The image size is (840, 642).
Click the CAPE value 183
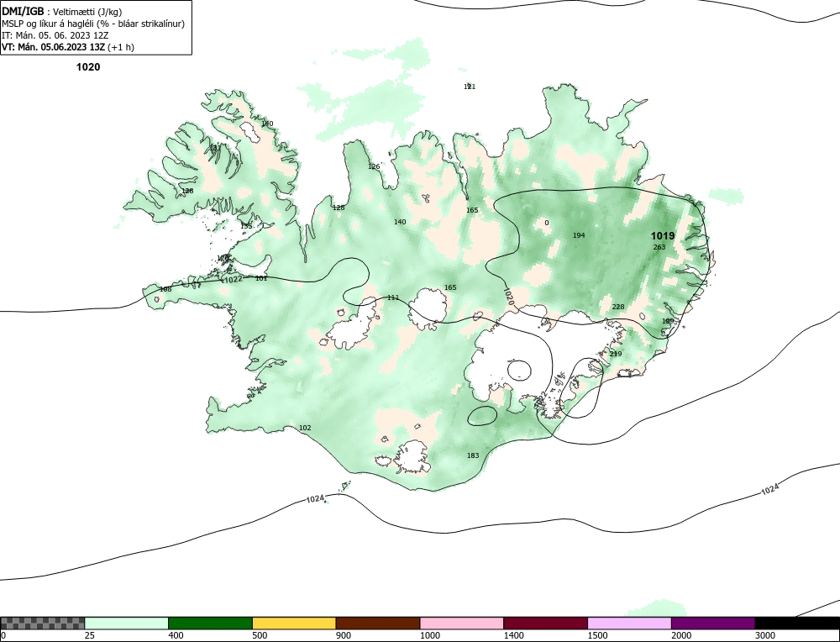point(473,455)
